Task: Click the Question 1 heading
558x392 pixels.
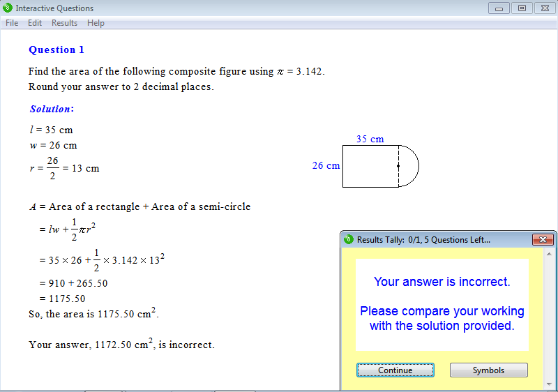Action: (x=56, y=50)
